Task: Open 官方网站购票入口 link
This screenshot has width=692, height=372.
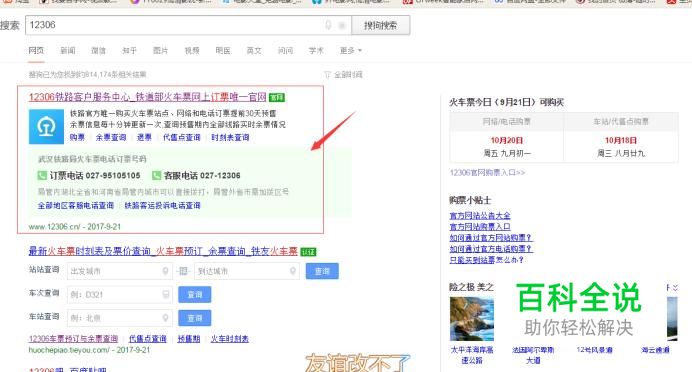Action: tap(480, 227)
